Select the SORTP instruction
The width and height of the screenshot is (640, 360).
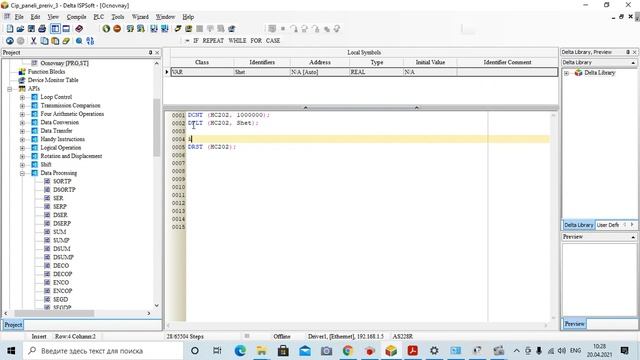tap(62, 181)
